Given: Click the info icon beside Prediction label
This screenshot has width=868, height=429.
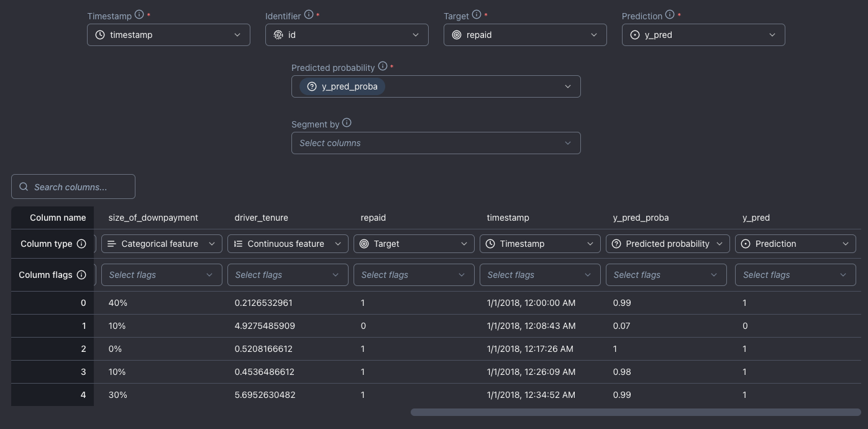Looking at the screenshot, I should point(670,15).
